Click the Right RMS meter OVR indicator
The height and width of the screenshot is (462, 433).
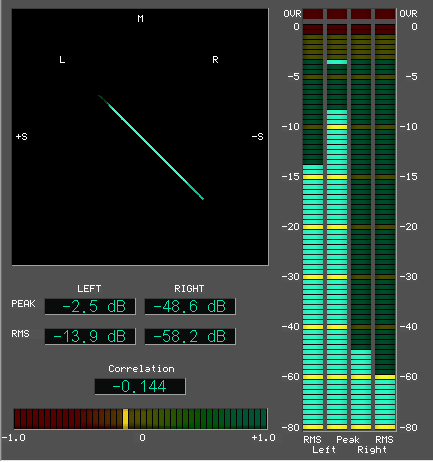[385, 14]
